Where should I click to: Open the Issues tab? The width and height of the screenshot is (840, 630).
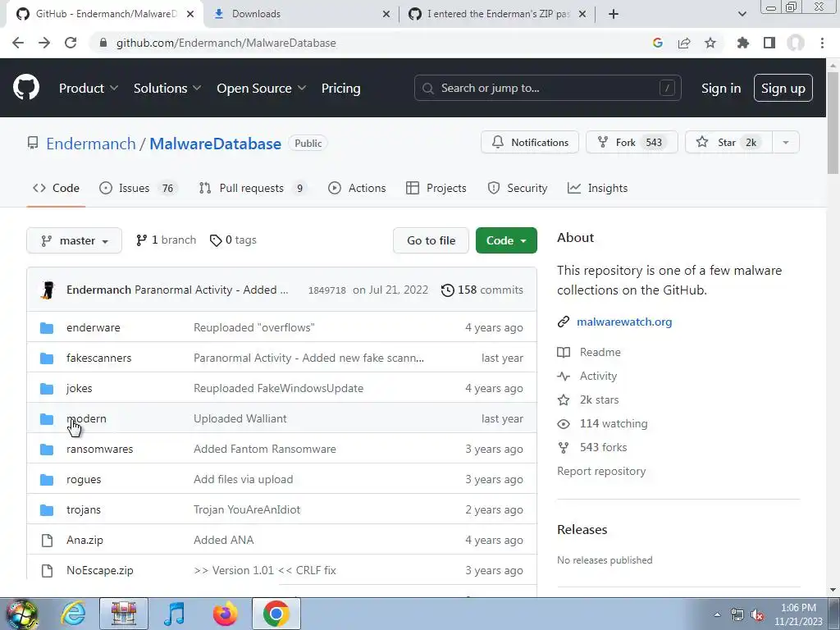point(137,188)
